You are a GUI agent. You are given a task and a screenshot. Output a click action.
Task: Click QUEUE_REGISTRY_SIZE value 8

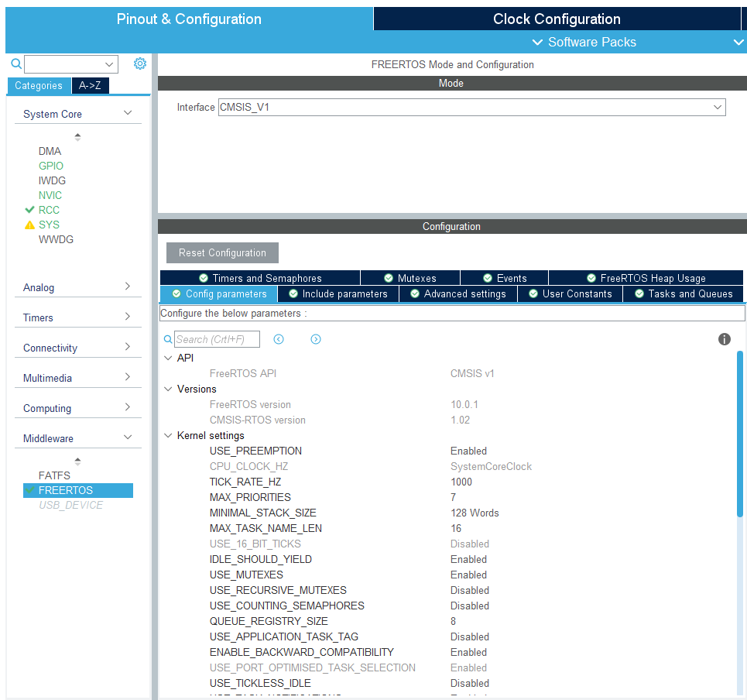(453, 621)
